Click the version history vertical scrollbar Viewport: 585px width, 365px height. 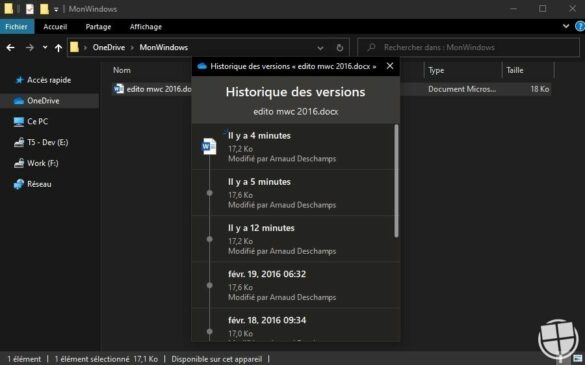pos(396,181)
